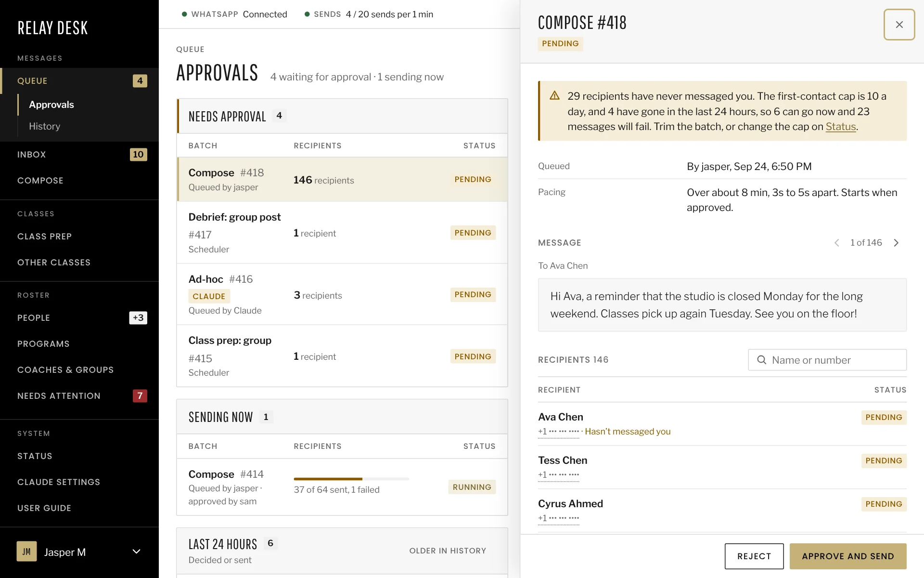
Task: Open Class prep: group #415 row
Action: (x=342, y=356)
